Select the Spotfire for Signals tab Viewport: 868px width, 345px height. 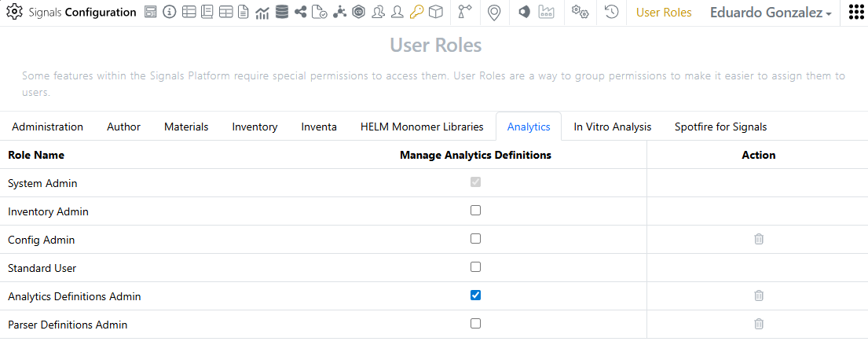click(x=720, y=127)
